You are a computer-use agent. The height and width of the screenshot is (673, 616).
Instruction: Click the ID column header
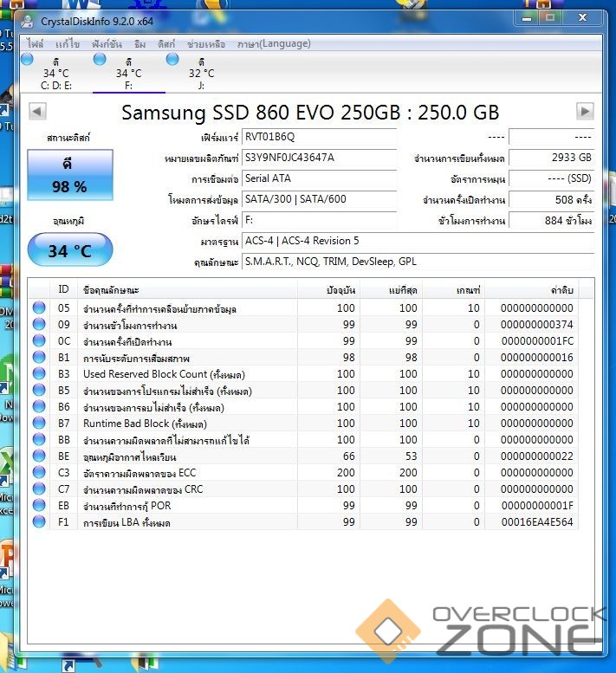point(63,289)
